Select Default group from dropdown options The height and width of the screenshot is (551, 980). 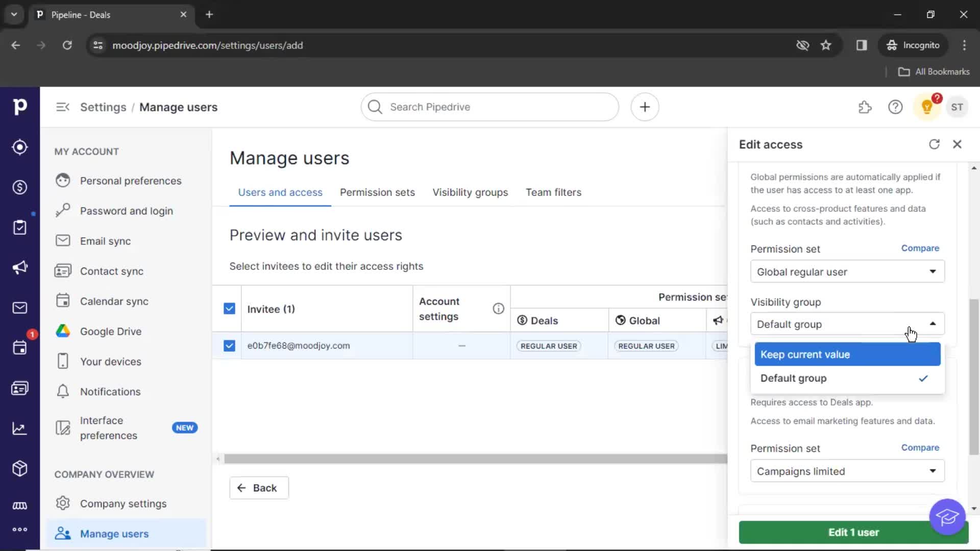[794, 378]
